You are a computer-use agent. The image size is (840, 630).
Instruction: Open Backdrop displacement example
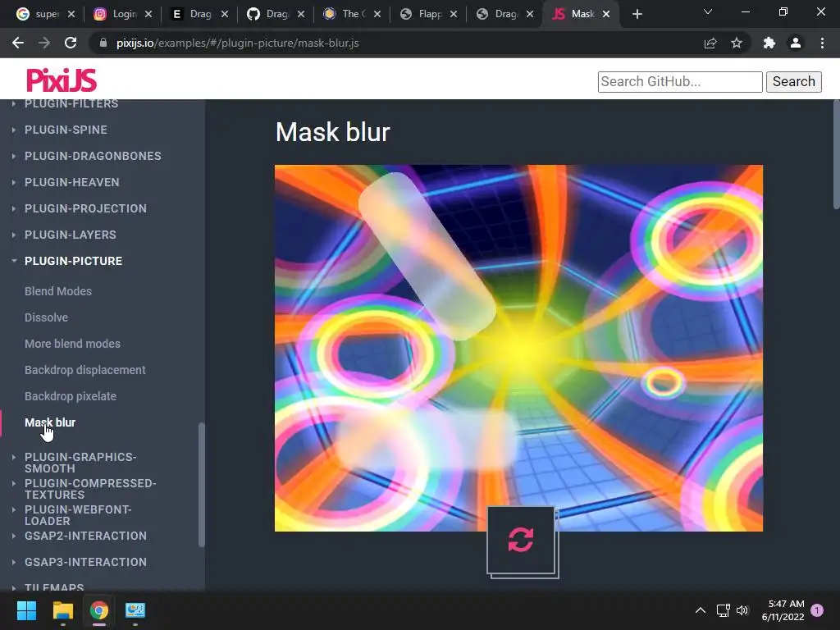(84, 370)
